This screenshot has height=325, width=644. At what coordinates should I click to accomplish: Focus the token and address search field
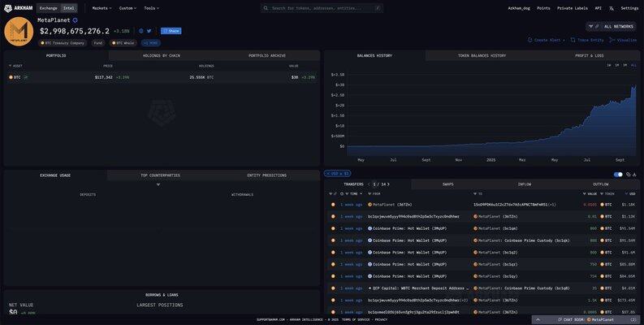tap(322, 7)
